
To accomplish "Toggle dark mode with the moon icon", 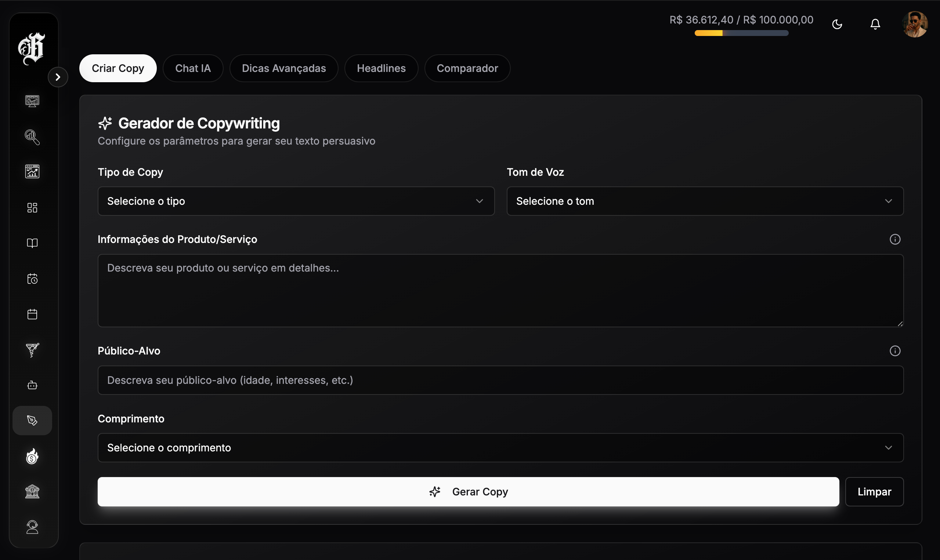I will click(x=837, y=24).
